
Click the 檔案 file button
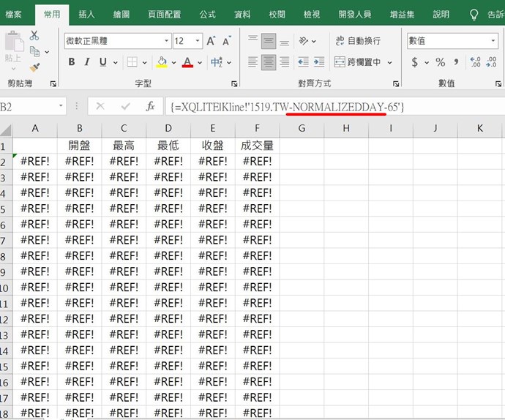(x=14, y=14)
